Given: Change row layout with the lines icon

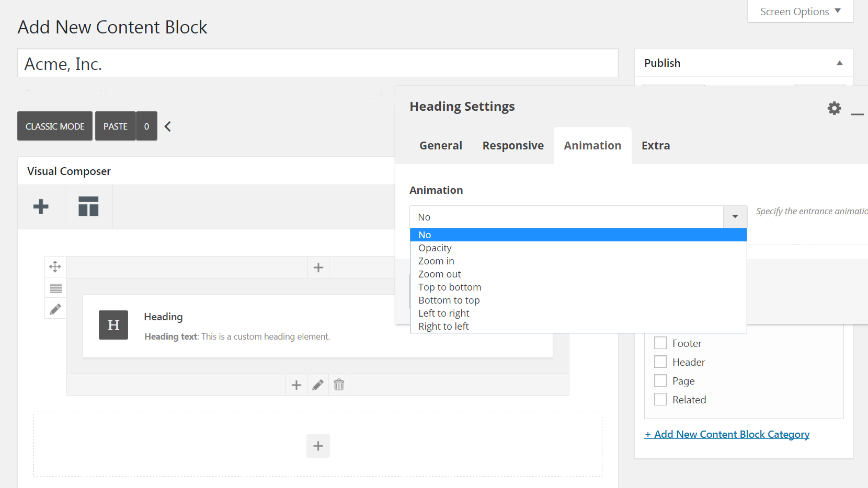Looking at the screenshot, I should point(55,288).
